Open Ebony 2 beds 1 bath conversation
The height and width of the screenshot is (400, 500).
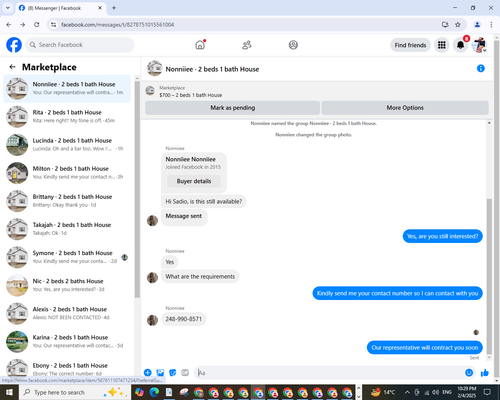(x=67, y=368)
